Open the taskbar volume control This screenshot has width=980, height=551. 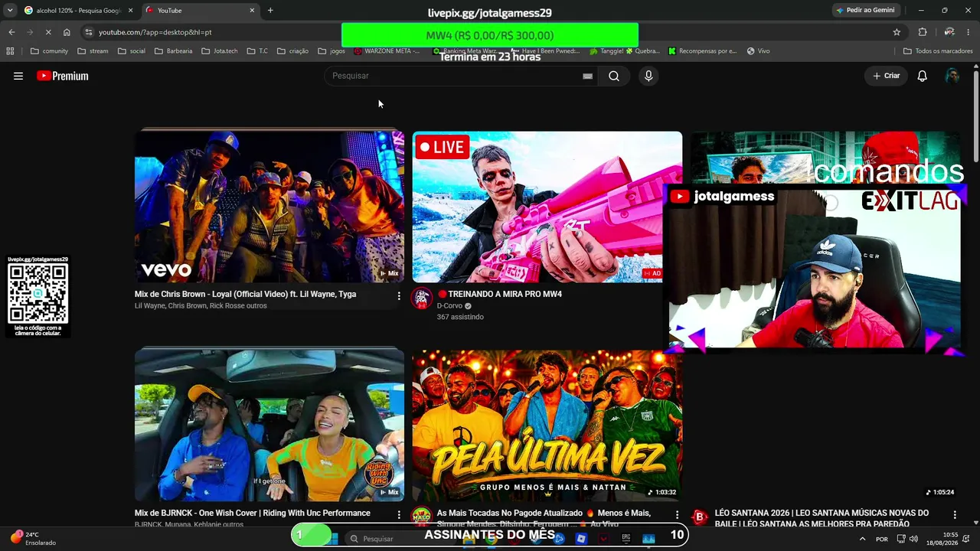pos(913,539)
